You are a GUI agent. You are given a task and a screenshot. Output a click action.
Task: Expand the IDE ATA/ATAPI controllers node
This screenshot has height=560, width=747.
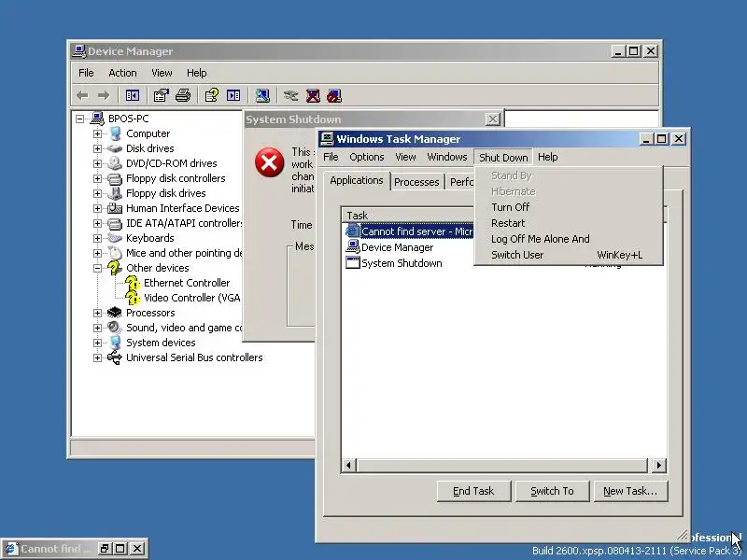(x=98, y=223)
